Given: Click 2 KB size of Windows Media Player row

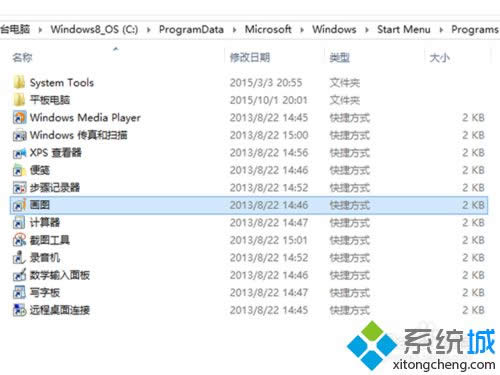Looking at the screenshot, I should 473,117.
